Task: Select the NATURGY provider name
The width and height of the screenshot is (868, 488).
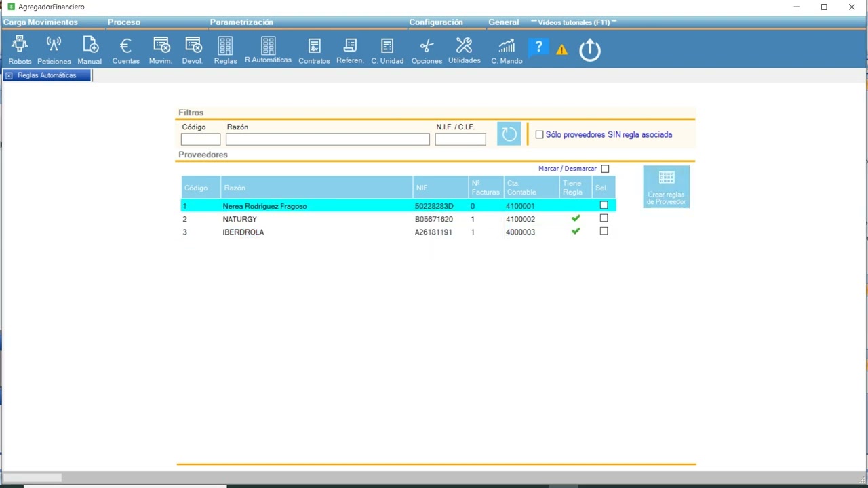Action: (239, 220)
